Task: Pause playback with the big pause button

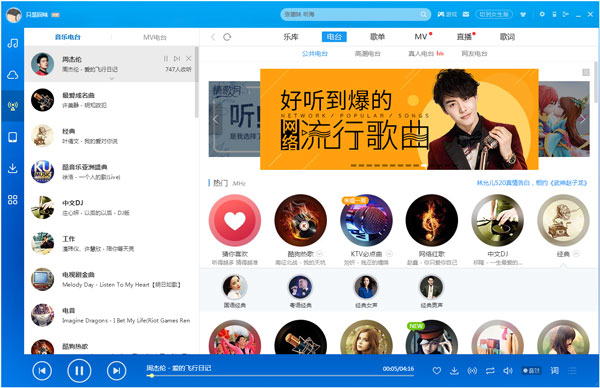Action: [x=79, y=370]
